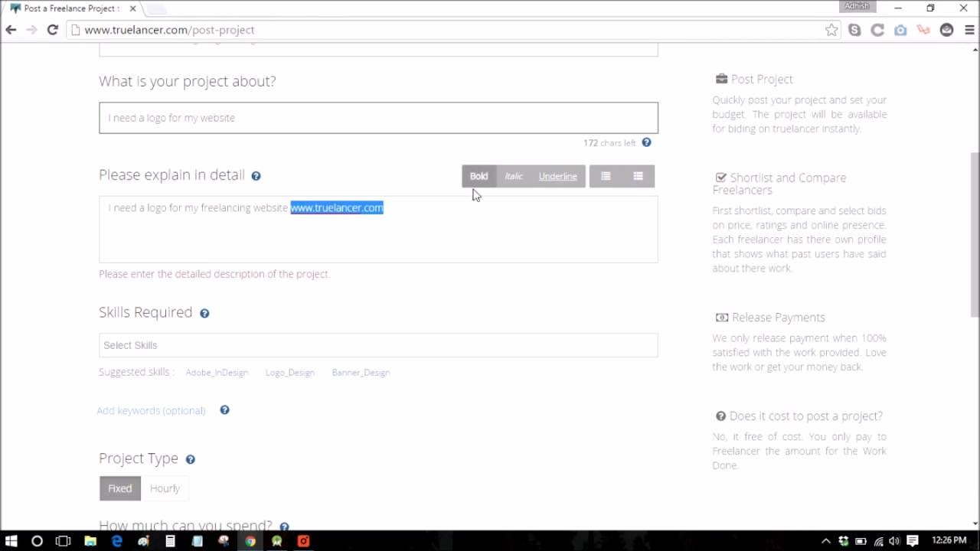Viewport: 980px width, 551px height.
Task: Open the Windows Start menu
Action: (x=11, y=541)
